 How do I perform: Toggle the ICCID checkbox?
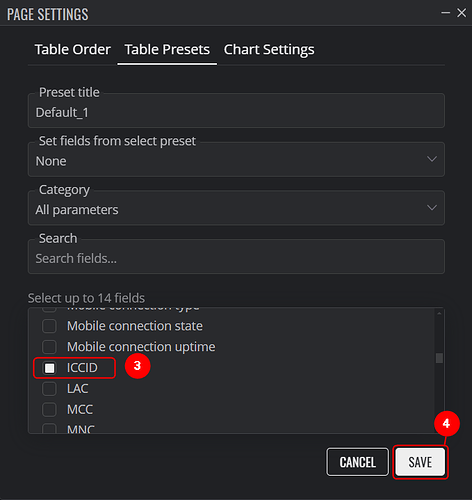click(x=49, y=368)
